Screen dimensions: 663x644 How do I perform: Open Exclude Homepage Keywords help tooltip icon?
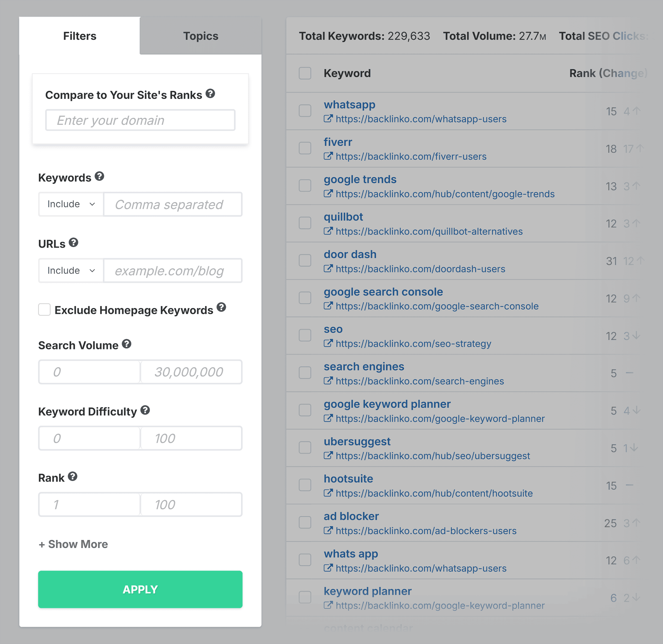(221, 307)
